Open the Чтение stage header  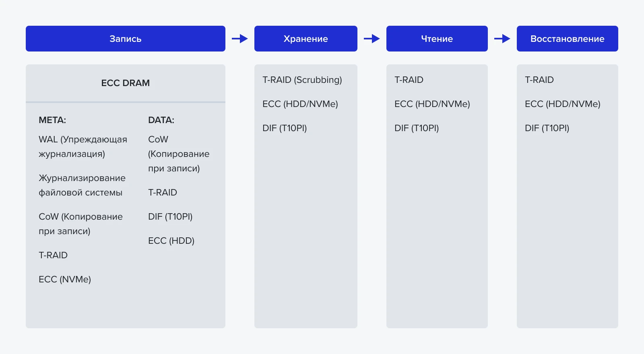click(x=437, y=39)
